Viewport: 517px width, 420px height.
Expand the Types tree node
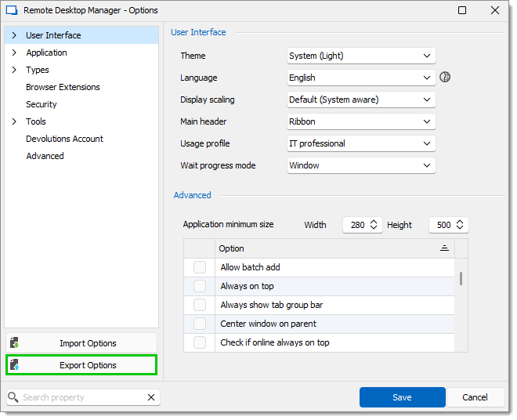tap(14, 70)
